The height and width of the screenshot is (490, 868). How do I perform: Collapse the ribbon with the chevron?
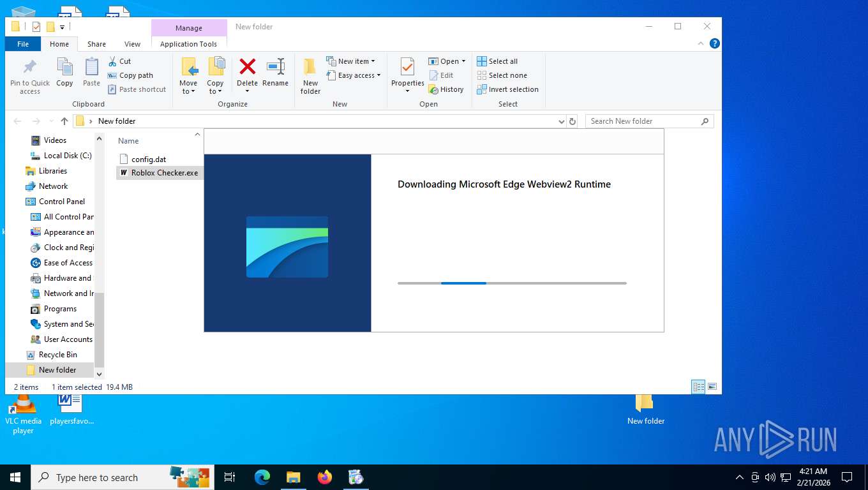click(701, 43)
